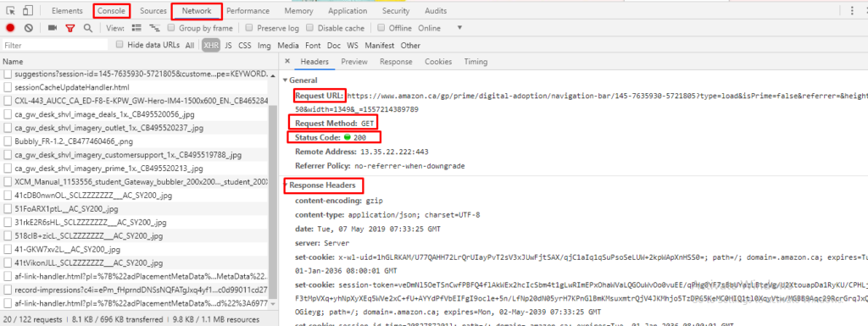Screen dimensions: 868x326
Task: Enable the Preserve log checkbox
Action: point(250,28)
